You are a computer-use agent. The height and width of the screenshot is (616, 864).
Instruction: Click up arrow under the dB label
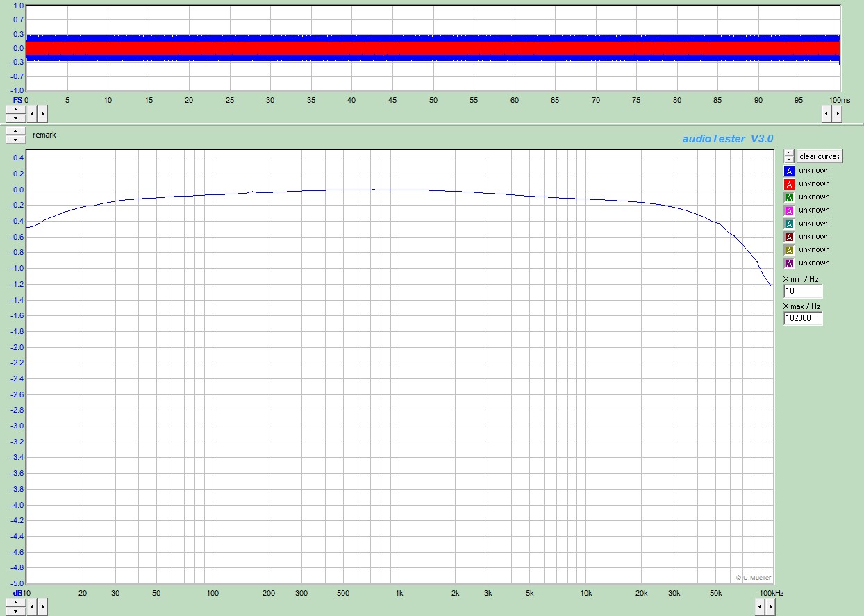[x=15, y=603]
